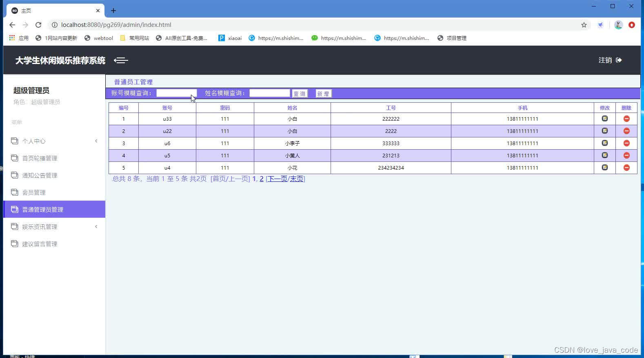Image resolution: width=644 pixels, height=358 pixels.
Task: Click the 工号 column header
Action: coord(391,108)
